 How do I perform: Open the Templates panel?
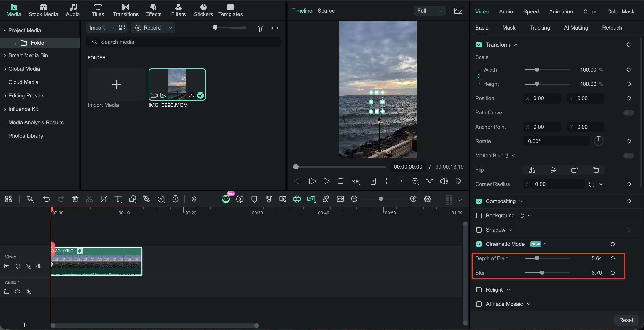pos(230,11)
